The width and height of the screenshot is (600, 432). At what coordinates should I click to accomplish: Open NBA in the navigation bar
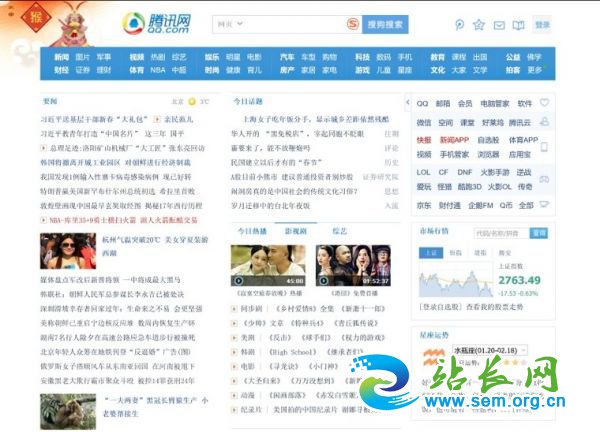[158, 70]
